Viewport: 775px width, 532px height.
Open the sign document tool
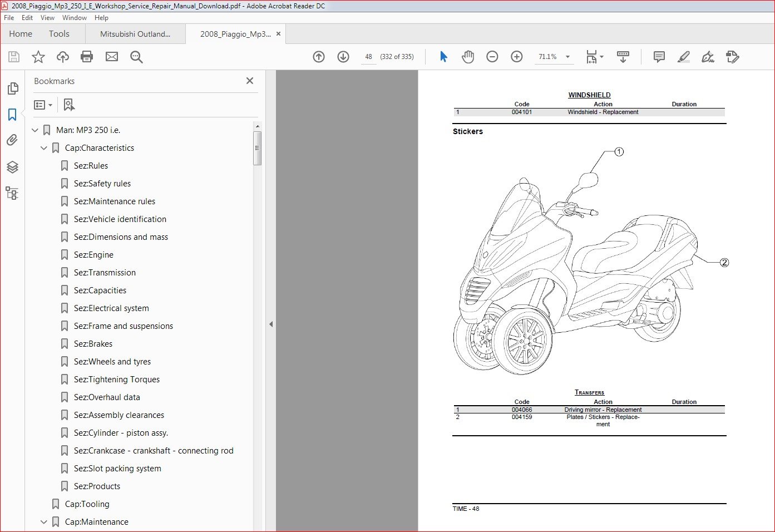pos(708,57)
